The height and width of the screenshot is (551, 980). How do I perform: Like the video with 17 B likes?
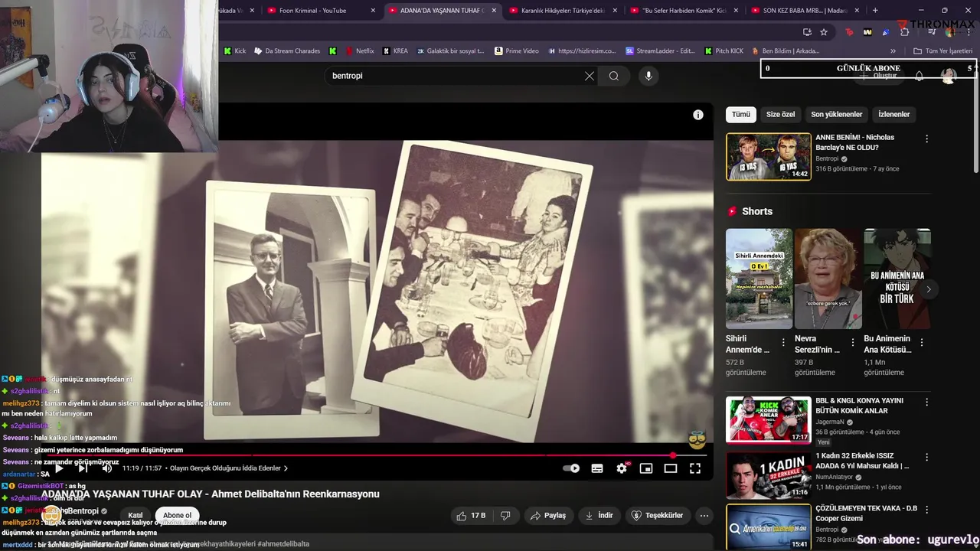(471, 516)
